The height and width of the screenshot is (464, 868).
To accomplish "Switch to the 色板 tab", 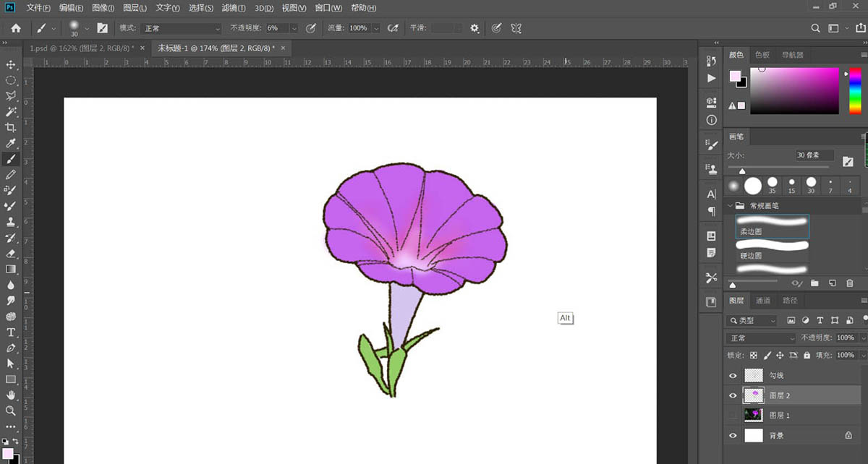I will pos(762,55).
